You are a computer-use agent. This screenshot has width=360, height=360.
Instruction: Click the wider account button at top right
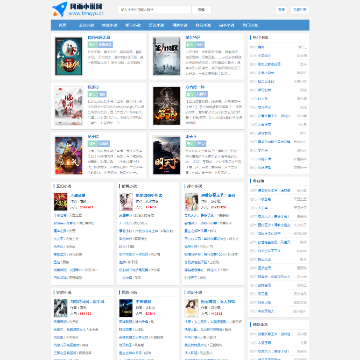[x=300, y=10]
